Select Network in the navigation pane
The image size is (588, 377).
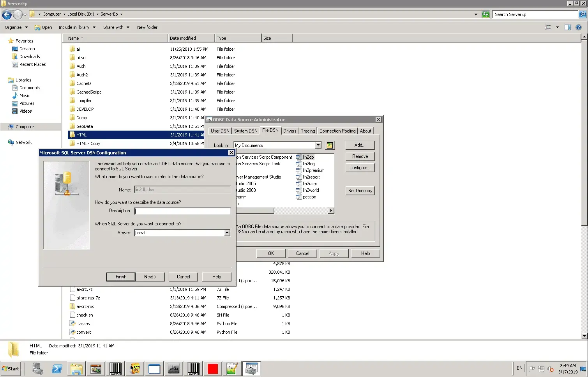point(23,142)
